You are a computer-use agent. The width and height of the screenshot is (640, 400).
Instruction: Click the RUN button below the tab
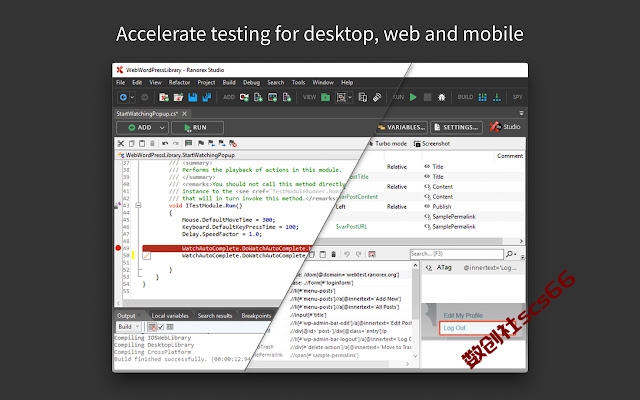[197, 127]
